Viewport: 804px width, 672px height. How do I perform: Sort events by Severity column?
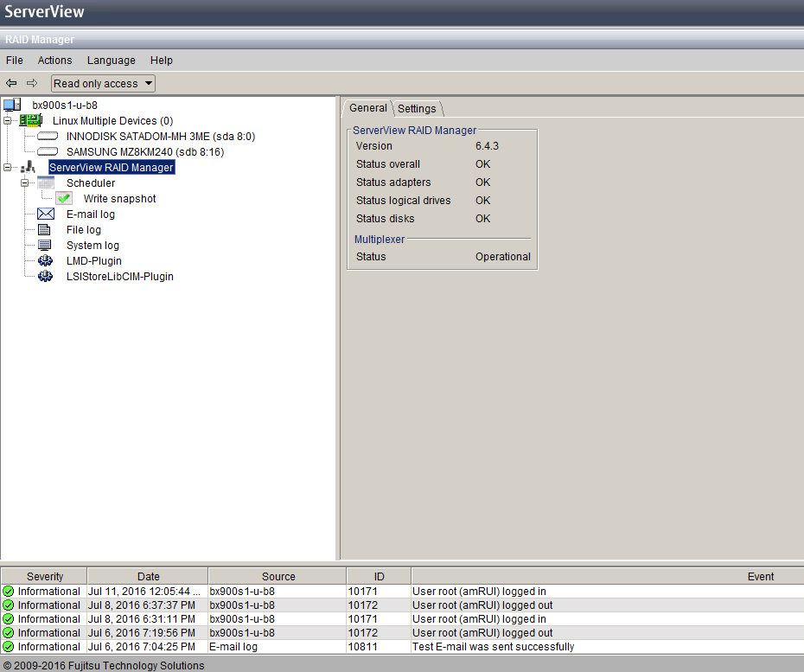(45, 576)
